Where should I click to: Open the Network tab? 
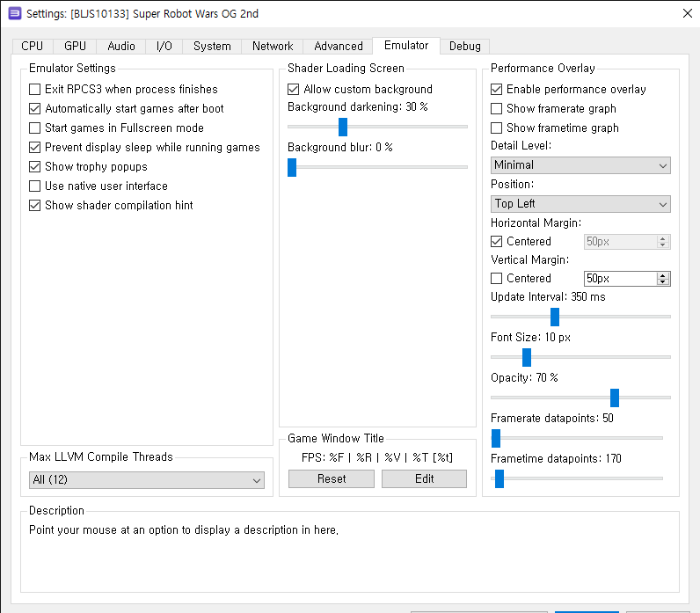click(x=273, y=47)
